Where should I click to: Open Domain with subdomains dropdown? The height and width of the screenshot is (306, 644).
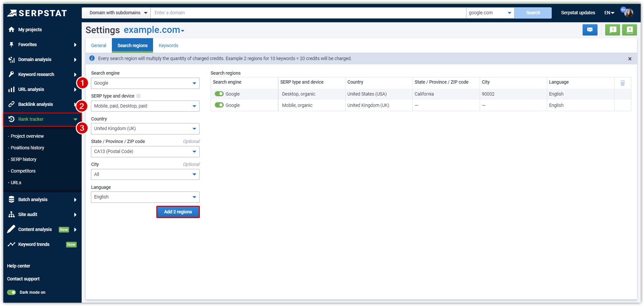[116, 13]
